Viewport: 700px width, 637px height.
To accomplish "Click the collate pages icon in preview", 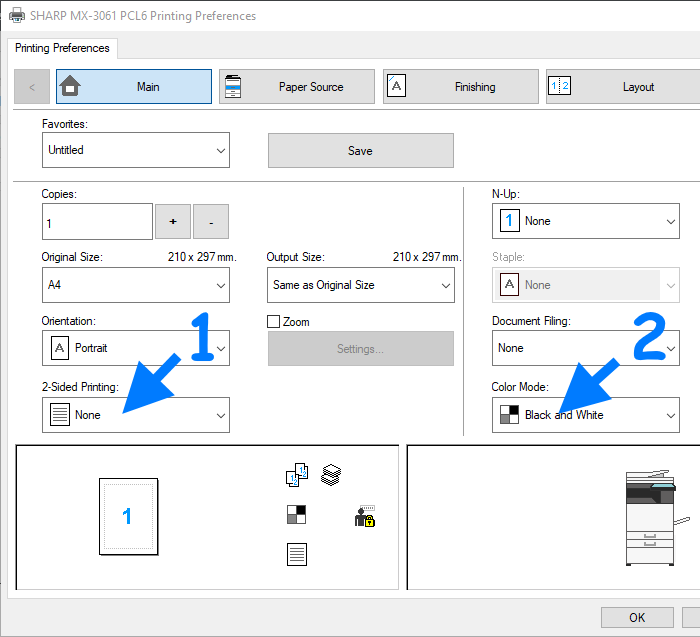I will (297, 475).
